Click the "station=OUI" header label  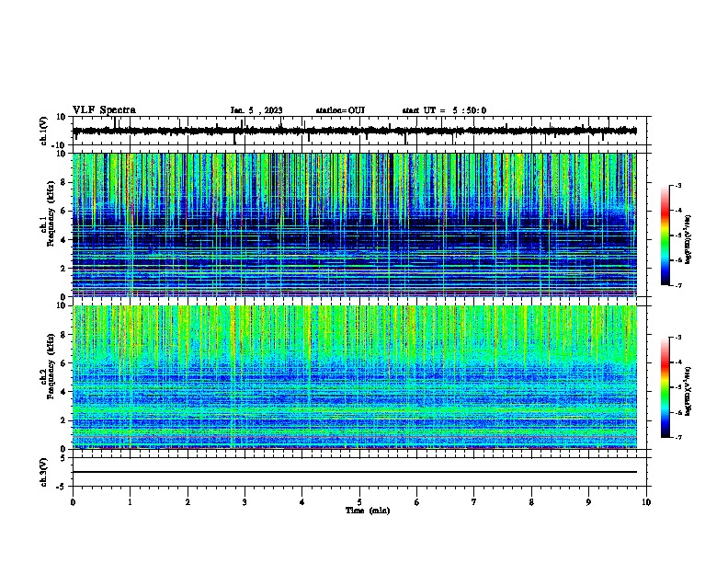tap(340, 110)
